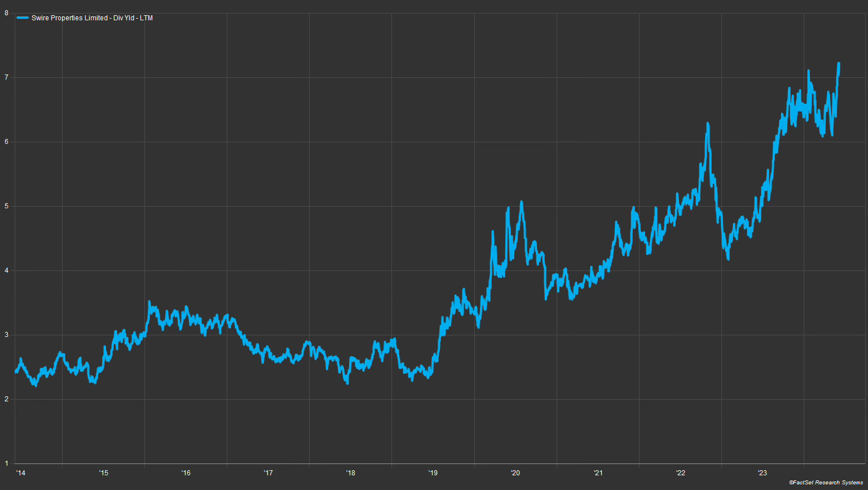Image resolution: width=868 pixels, height=490 pixels.
Task: Click the 2022 spike peak near 6.3
Action: (x=707, y=124)
